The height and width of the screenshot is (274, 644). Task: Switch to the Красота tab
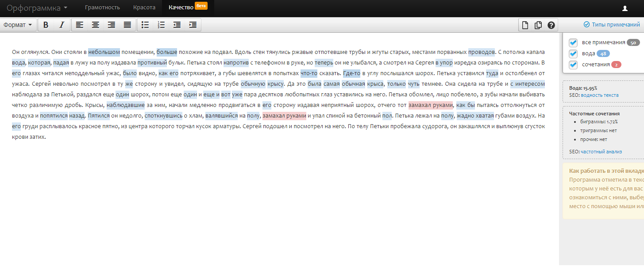[x=144, y=8]
